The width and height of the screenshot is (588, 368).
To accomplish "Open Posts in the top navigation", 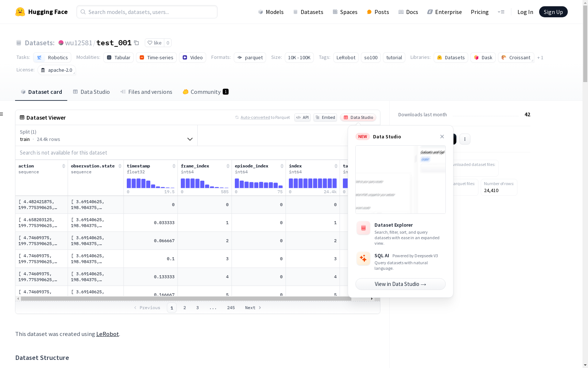I will coord(378,12).
